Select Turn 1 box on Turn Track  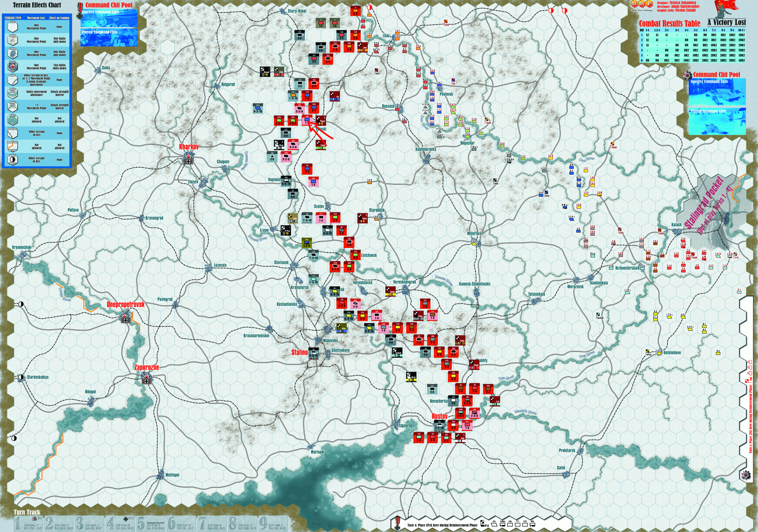29,524
